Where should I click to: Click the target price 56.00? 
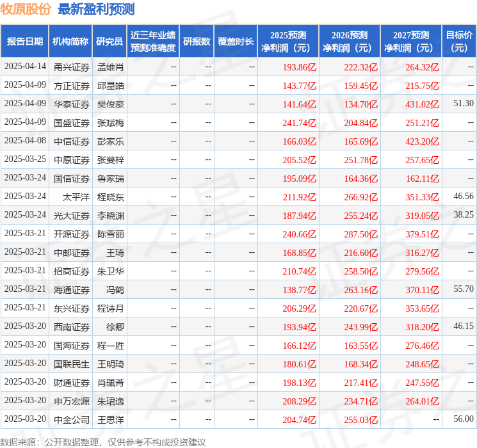[x=464, y=419]
